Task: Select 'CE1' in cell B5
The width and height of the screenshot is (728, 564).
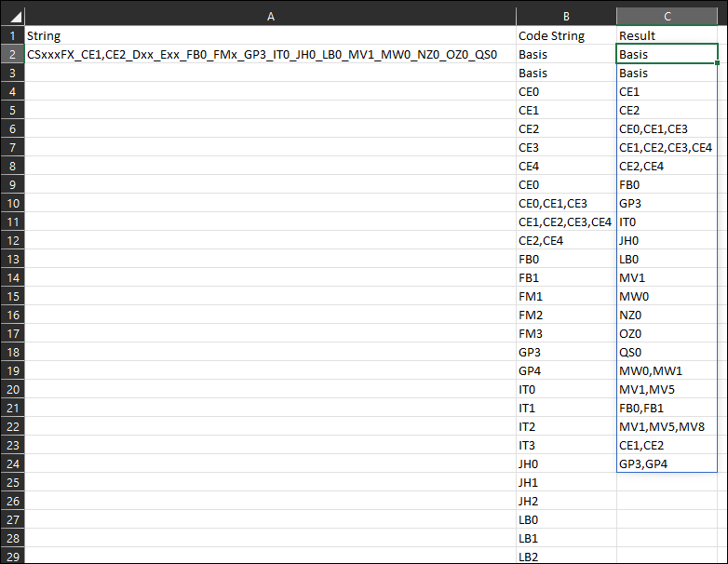Action: pos(566,111)
